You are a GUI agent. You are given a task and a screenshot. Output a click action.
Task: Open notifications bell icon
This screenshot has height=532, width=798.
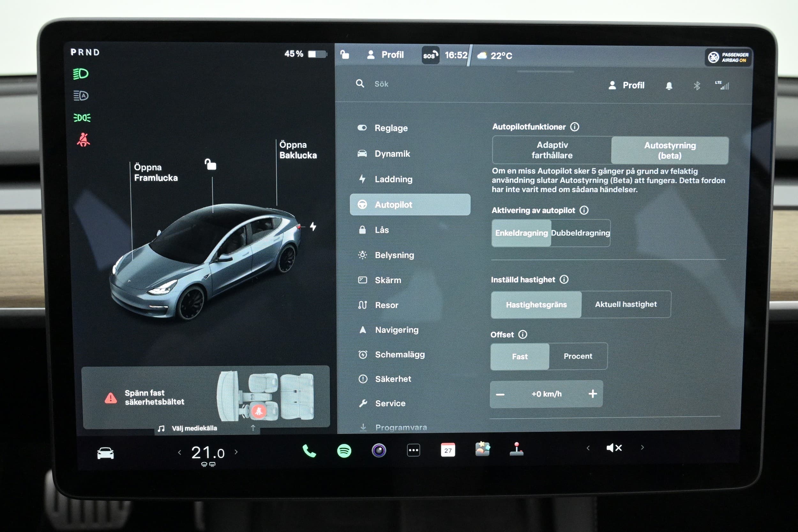point(669,86)
